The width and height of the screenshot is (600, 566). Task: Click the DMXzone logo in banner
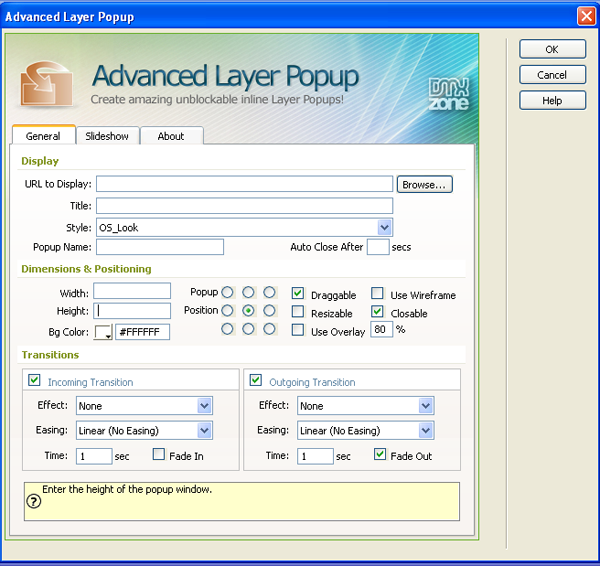pyautogui.click(x=448, y=93)
